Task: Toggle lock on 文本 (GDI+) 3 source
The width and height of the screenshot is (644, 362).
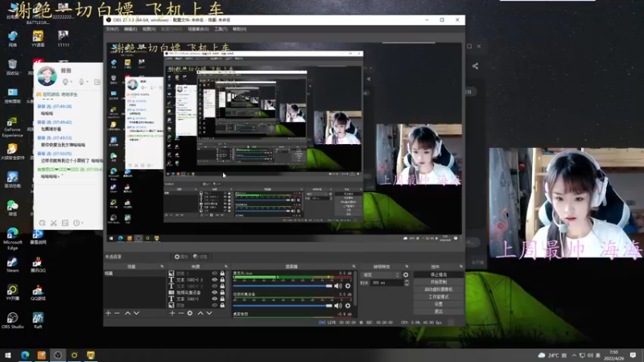Action: point(222,286)
